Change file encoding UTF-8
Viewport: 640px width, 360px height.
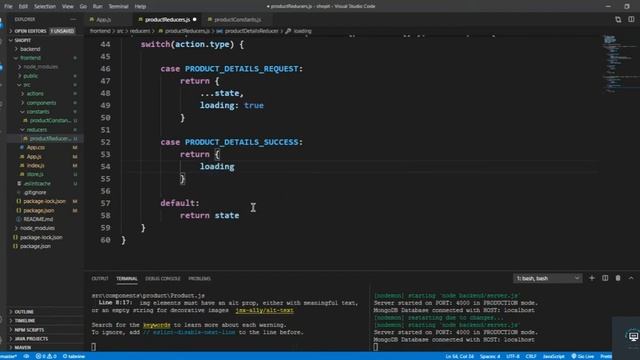[x=513, y=356]
